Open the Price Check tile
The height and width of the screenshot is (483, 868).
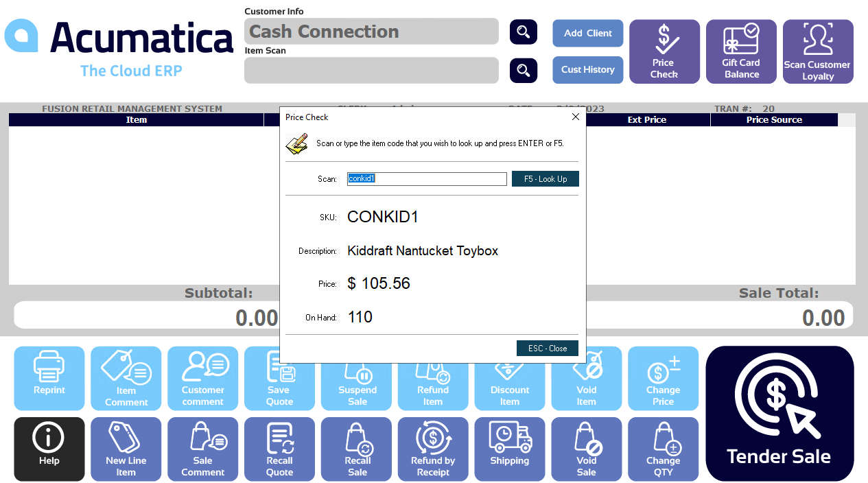(664, 51)
